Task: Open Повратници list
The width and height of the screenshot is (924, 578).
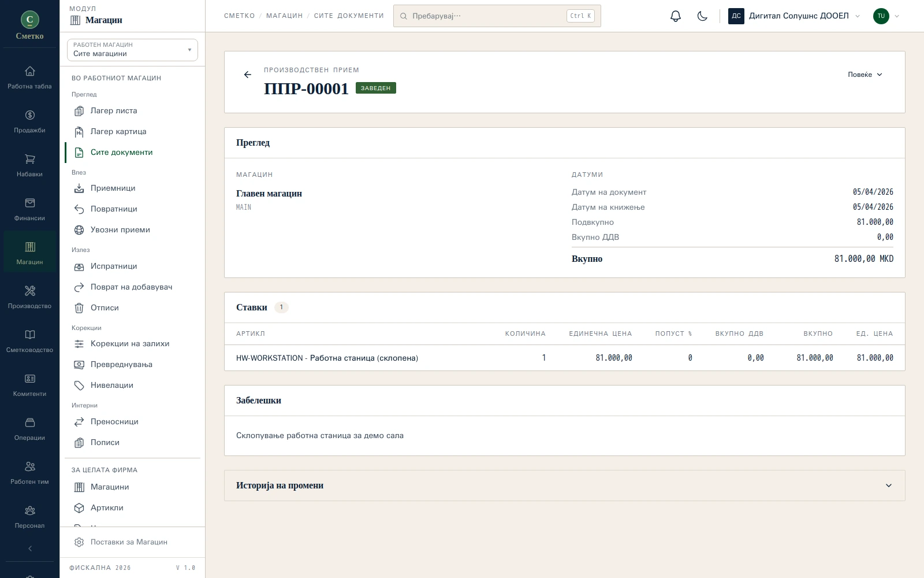Action: [132, 209]
